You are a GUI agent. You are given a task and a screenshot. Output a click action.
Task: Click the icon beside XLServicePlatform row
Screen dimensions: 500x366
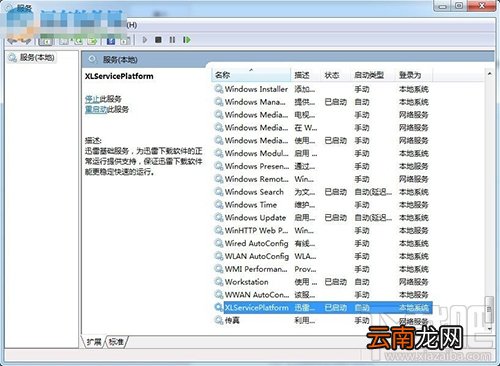pyautogui.click(x=219, y=307)
